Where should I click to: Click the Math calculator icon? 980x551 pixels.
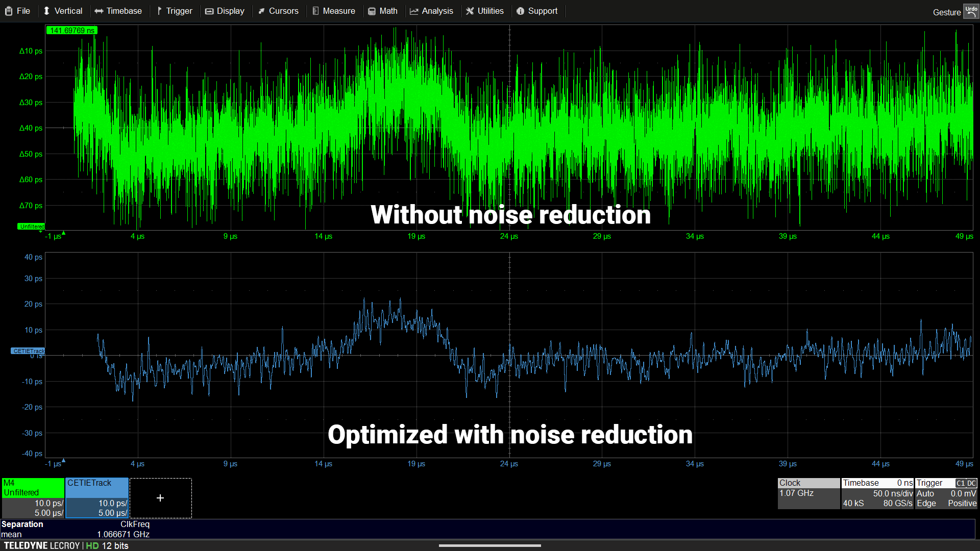coord(372,11)
